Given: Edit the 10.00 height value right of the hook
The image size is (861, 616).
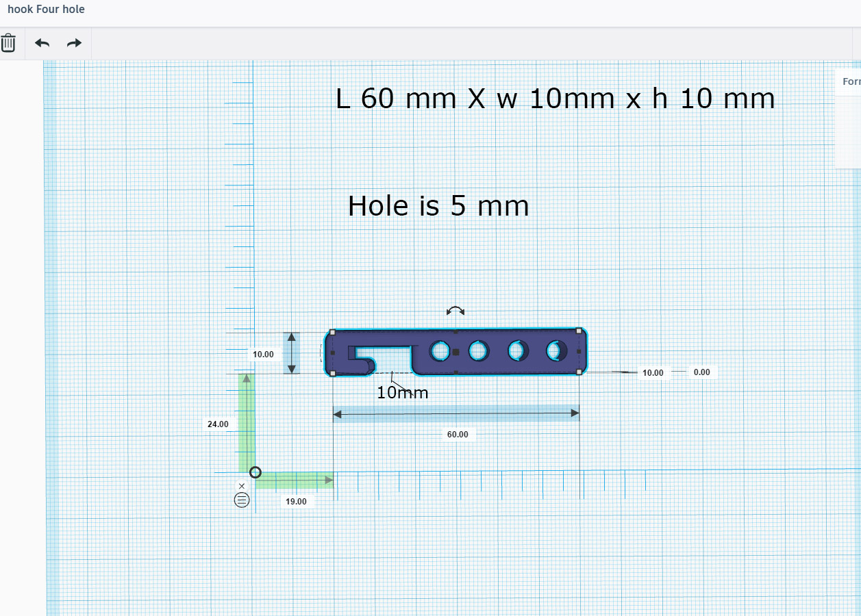Looking at the screenshot, I should [x=653, y=373].
